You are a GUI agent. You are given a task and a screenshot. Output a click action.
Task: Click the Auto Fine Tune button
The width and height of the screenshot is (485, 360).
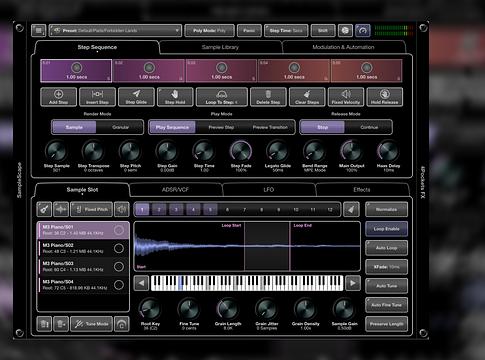click(386, 305)
